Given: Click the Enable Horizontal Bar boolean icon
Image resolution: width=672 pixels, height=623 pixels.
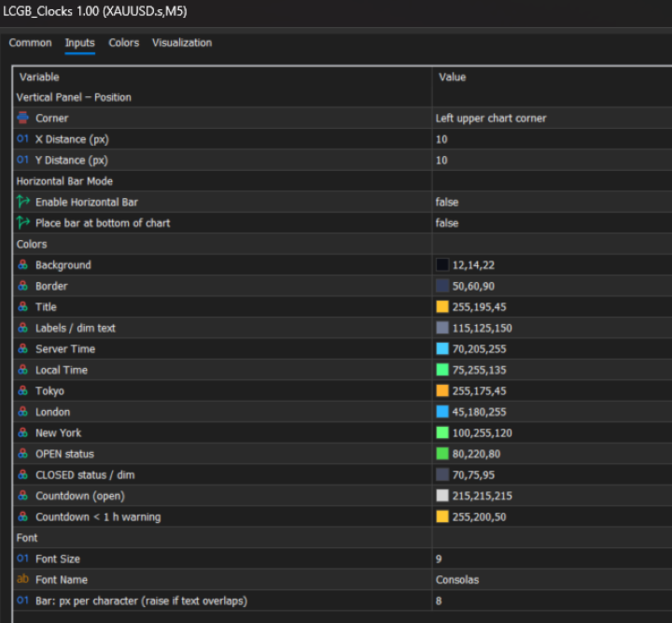Looking at the screenshot, I should (22, 202).
